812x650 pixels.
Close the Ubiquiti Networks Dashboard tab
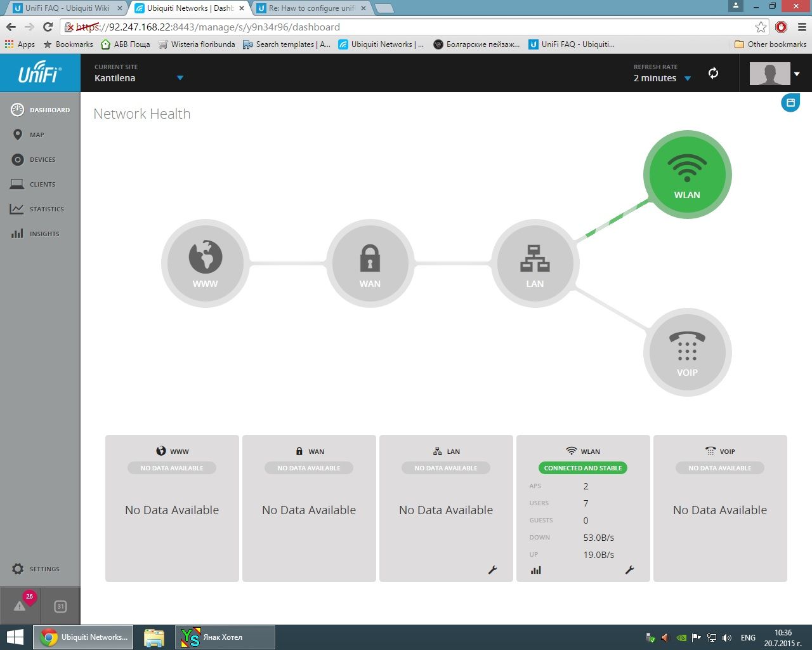point(242,8)
